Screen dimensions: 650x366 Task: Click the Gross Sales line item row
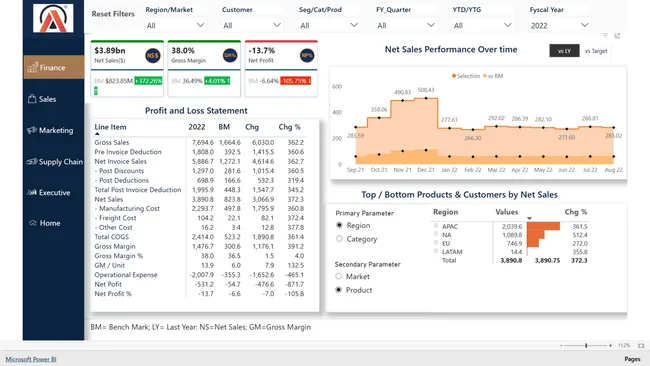point(199,142)
